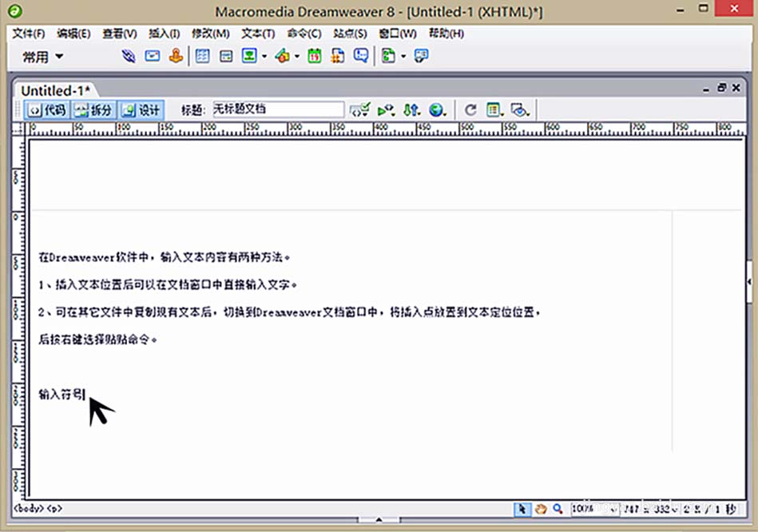758x532 pixels.
Task: Click the Comment speech bubble icon
Action: pos(361,56)
